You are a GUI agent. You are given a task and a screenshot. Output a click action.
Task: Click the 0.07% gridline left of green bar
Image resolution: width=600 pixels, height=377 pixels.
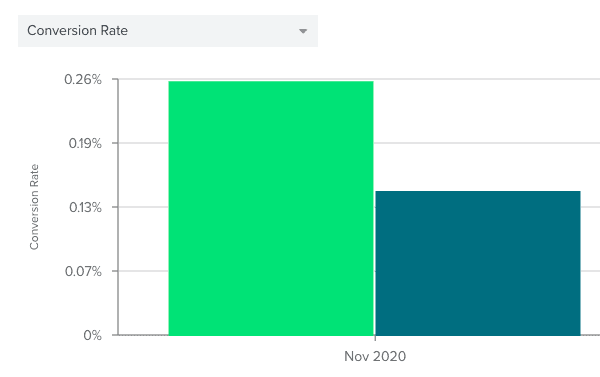coord(143,271)
